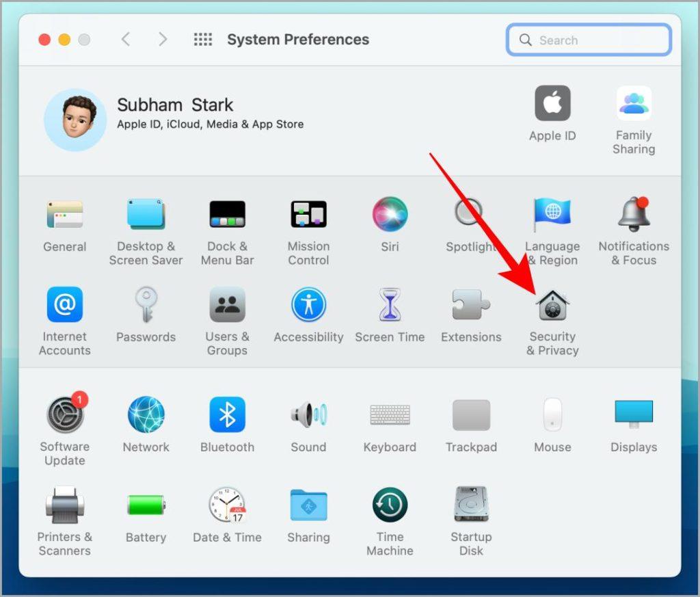
Task: Minimize the System Preferences window
Action: point(64,40)
